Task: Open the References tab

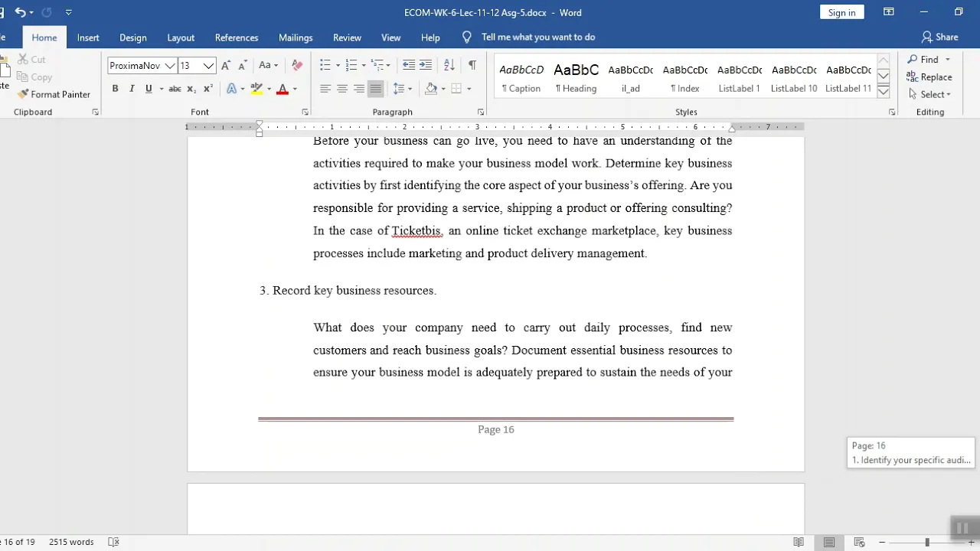Action: (x=237, y=37)
